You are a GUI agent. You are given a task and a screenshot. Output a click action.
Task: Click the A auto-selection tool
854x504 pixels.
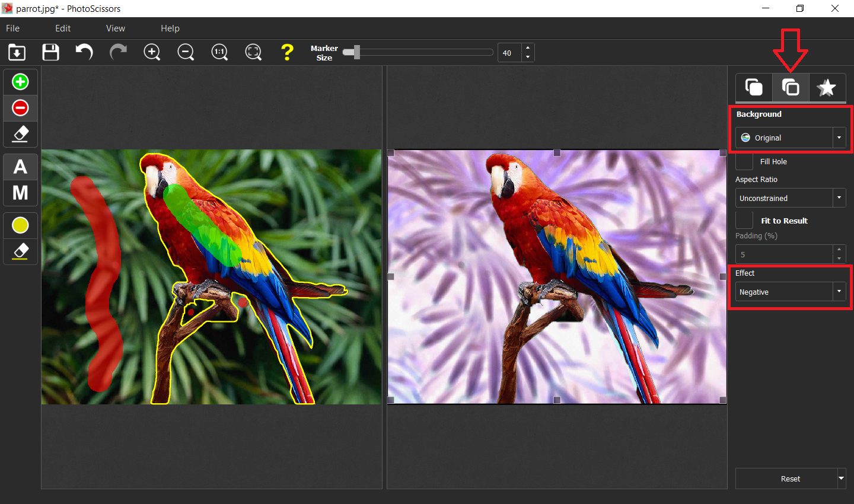(x=20, y=167)
